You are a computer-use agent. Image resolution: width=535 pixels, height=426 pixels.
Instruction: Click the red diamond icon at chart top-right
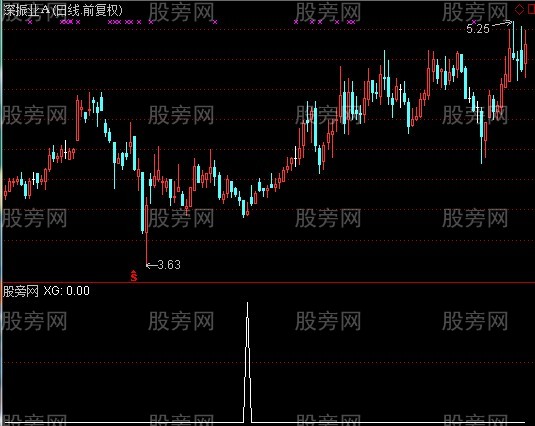519,9
